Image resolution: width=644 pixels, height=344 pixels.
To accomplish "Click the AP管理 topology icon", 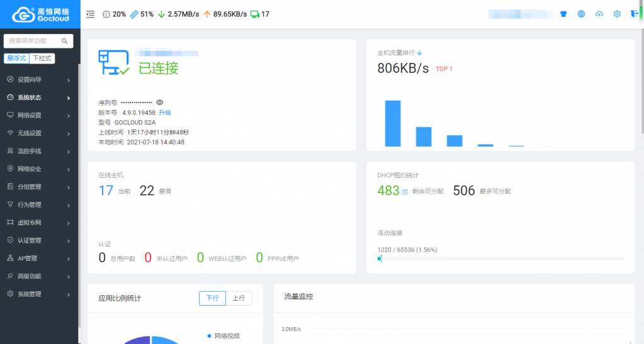I will click(10, 258).
